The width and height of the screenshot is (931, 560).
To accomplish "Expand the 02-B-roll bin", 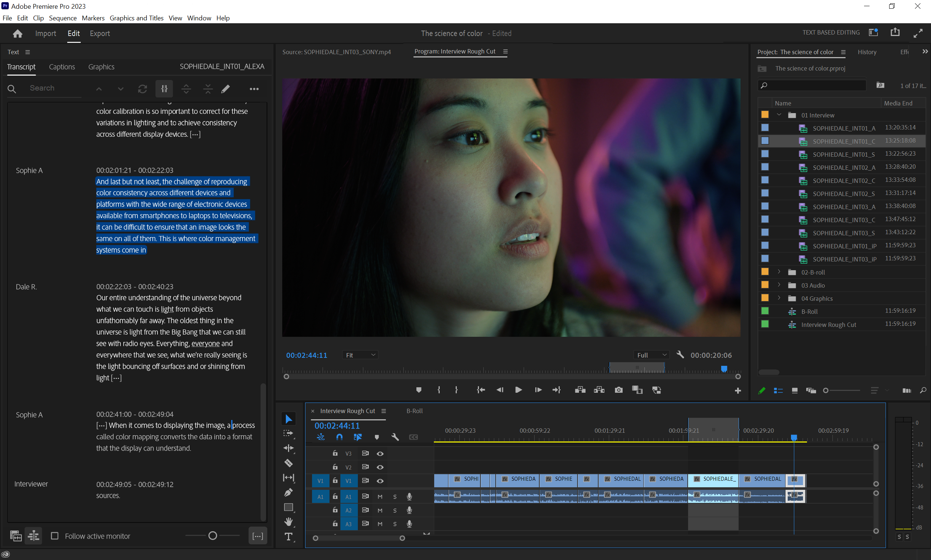I will point(779,272).
